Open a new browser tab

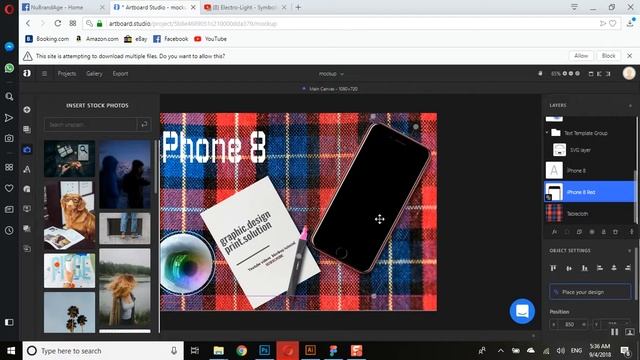(x=298, y=7)
